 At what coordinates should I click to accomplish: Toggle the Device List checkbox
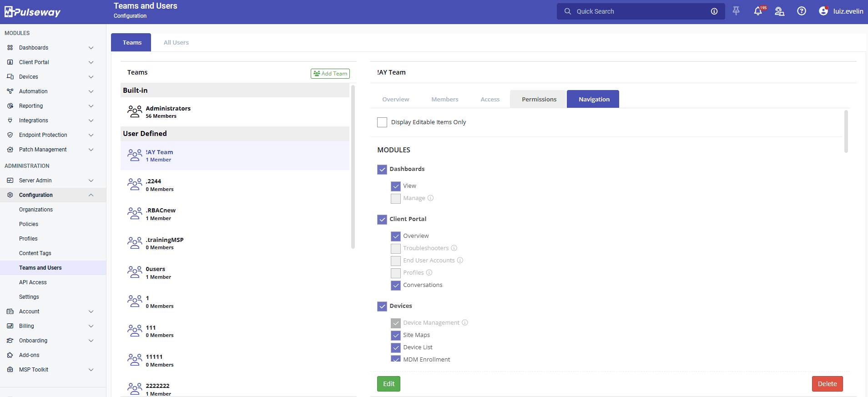[396, 347]
